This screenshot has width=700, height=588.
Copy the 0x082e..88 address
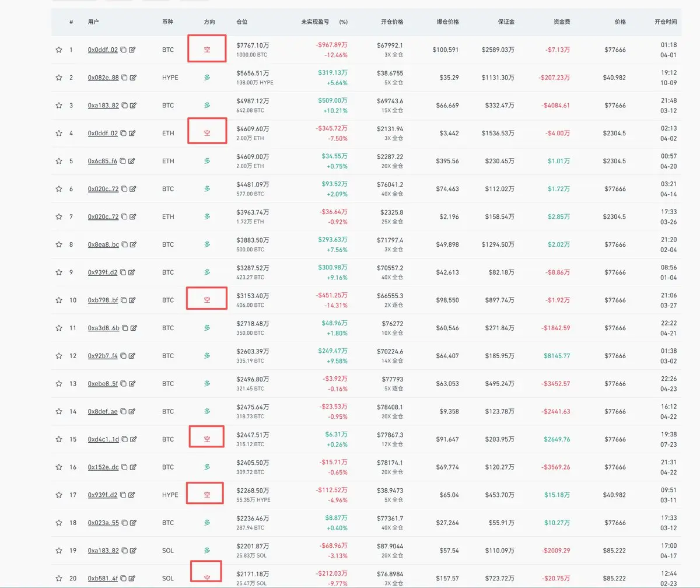click(x=124, y=78)
